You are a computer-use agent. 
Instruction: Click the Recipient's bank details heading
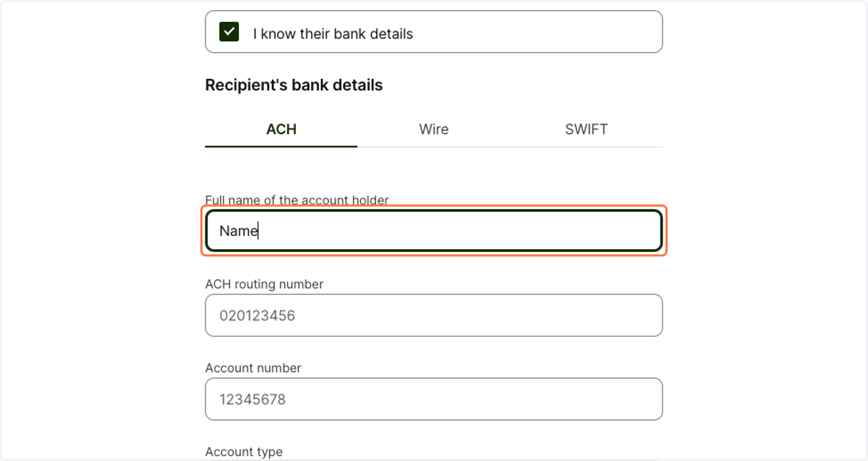pos(294,85)
